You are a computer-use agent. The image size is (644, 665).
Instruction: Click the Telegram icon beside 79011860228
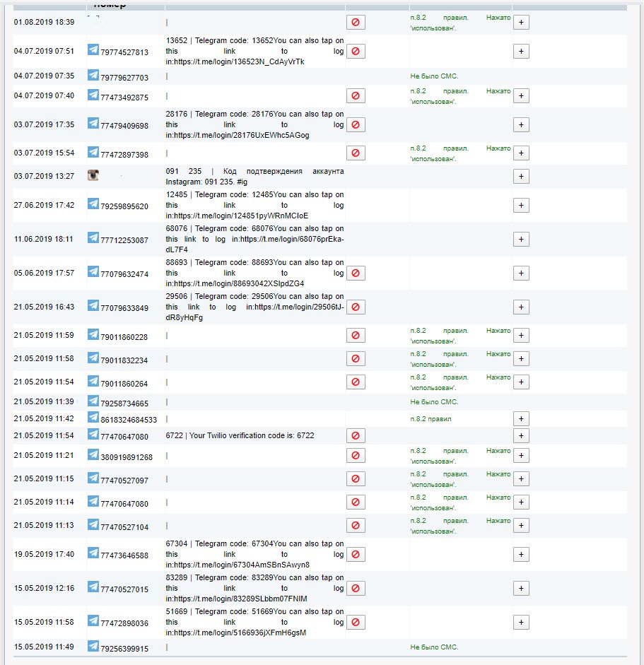pos(93,334)
